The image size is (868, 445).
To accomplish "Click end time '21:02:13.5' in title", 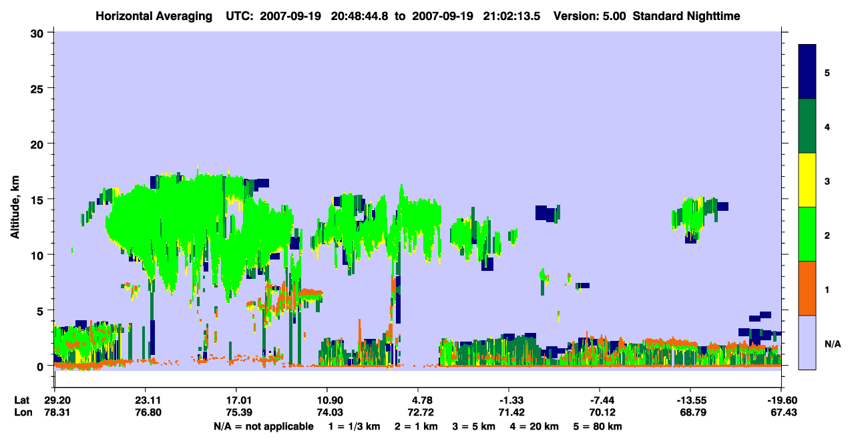I will 511,16.
